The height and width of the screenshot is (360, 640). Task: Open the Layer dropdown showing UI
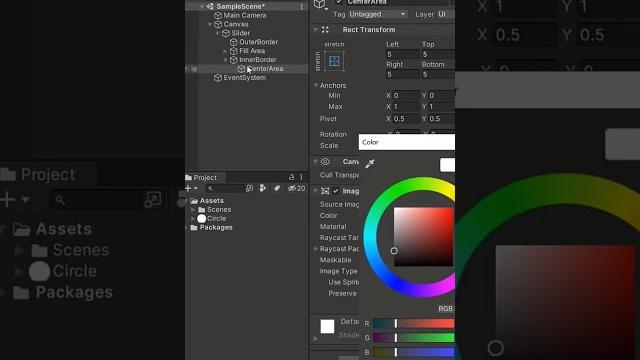(x=446, y=14)
